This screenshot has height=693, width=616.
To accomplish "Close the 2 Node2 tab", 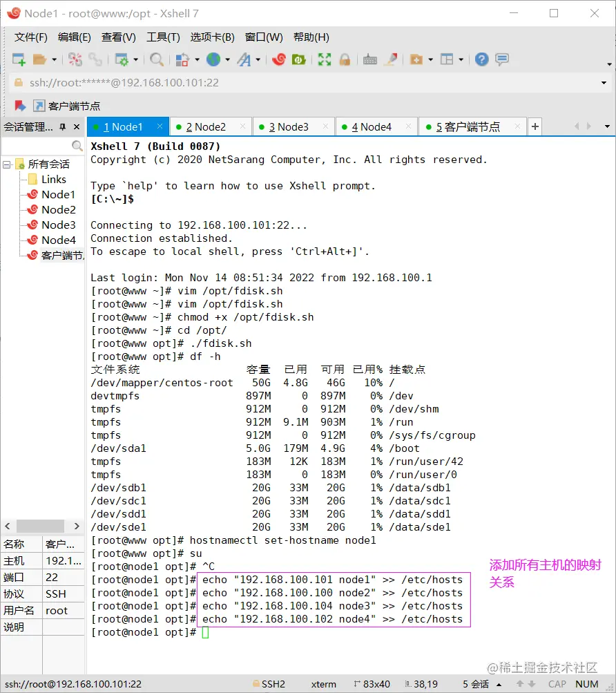I will click(242, 126).
